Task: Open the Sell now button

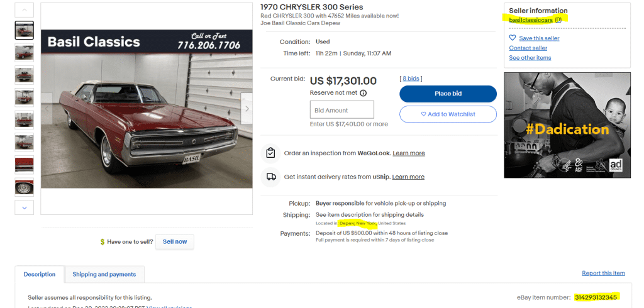Action: point(175,242)
